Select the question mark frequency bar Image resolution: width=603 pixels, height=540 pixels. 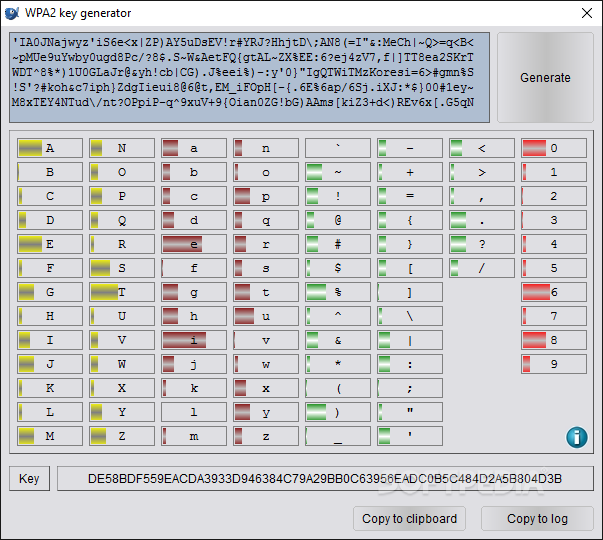click(482, 244)
